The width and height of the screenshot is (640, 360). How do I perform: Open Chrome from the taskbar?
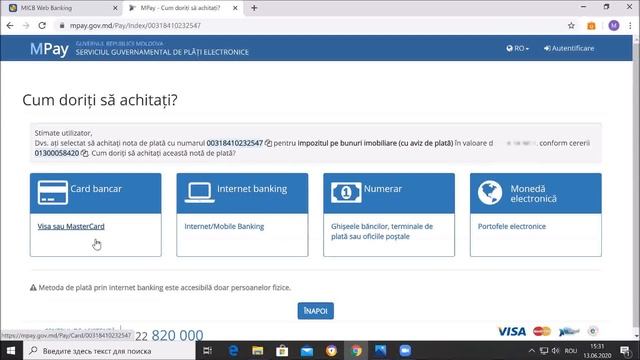(356, 351)
